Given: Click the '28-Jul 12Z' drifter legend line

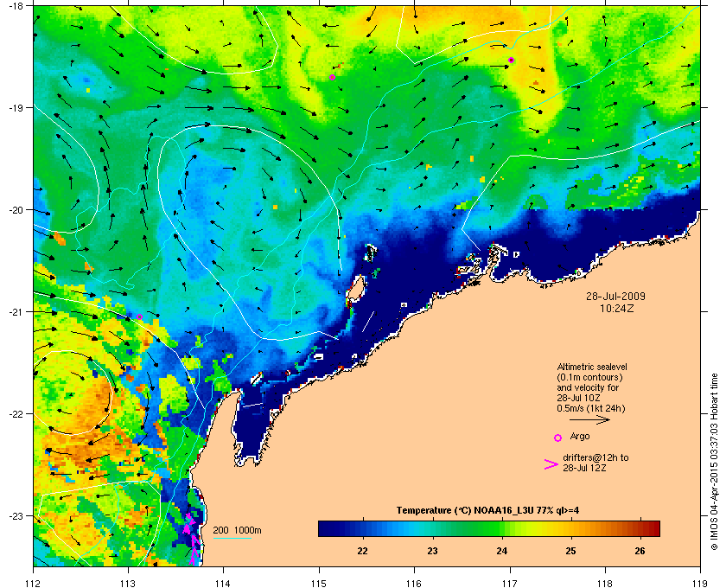Looking at the screenshot, I should [x=584, y=468].
